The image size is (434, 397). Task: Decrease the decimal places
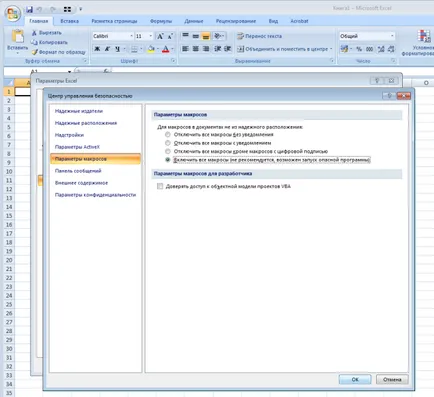tap(391, 49)
